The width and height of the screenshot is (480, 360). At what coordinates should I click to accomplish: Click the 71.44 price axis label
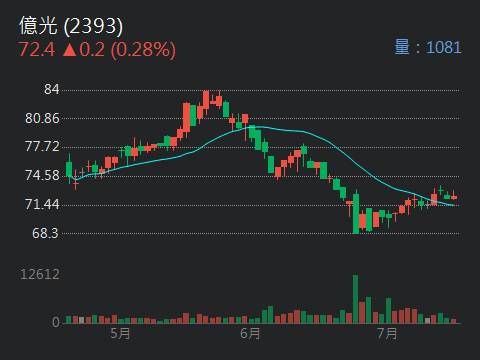(42, 204)
